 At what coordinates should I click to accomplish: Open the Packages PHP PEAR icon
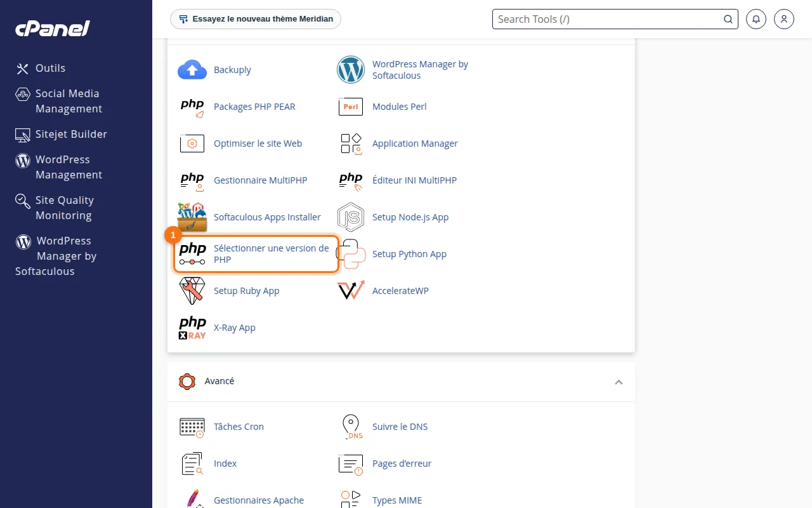coord(192,107)
